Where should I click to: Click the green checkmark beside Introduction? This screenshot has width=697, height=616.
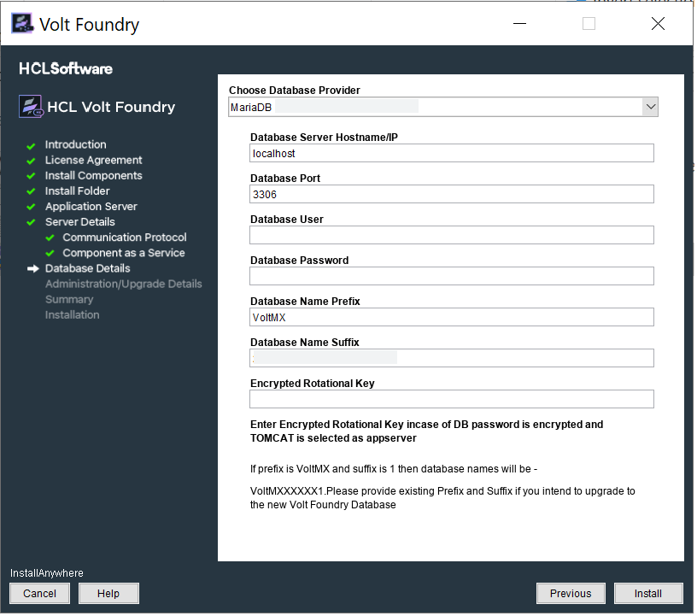tap(32, 145)
